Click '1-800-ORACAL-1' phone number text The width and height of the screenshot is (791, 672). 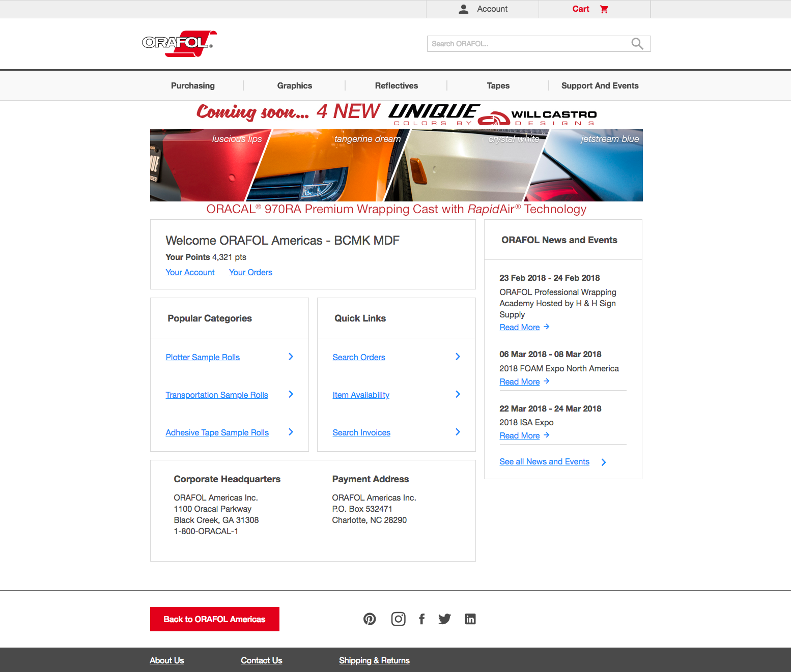[206, 531]
